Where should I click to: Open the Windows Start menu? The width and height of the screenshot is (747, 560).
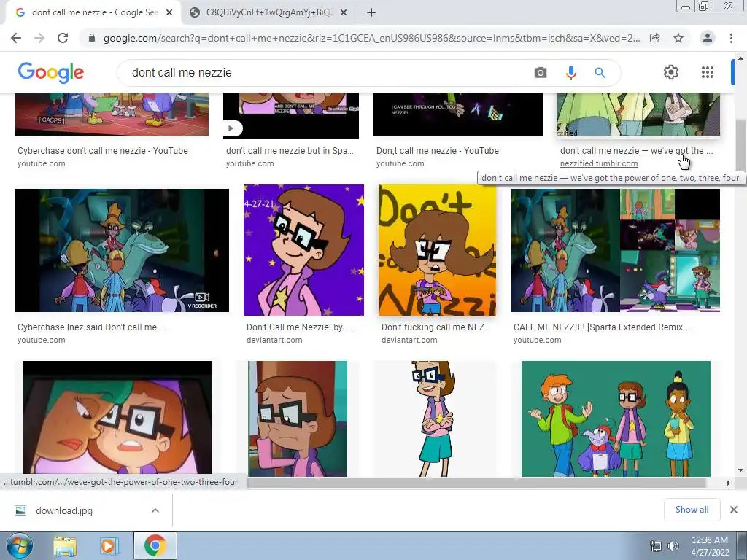coord(19,545)
